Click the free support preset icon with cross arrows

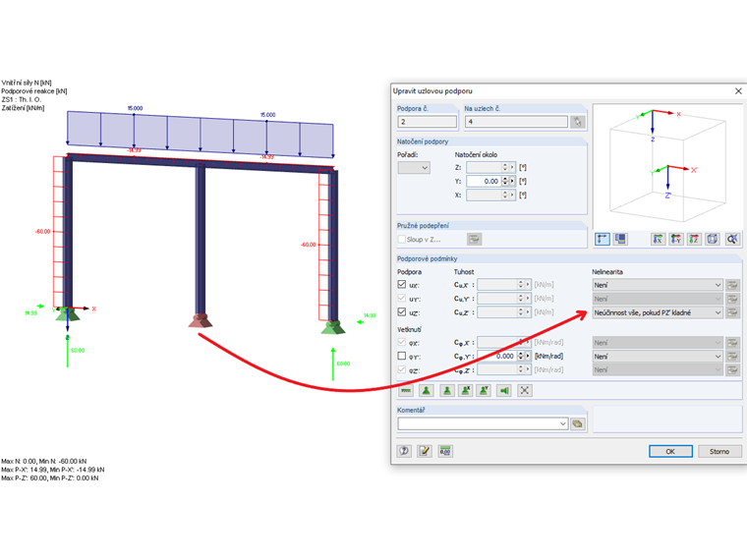coord(524,390)
